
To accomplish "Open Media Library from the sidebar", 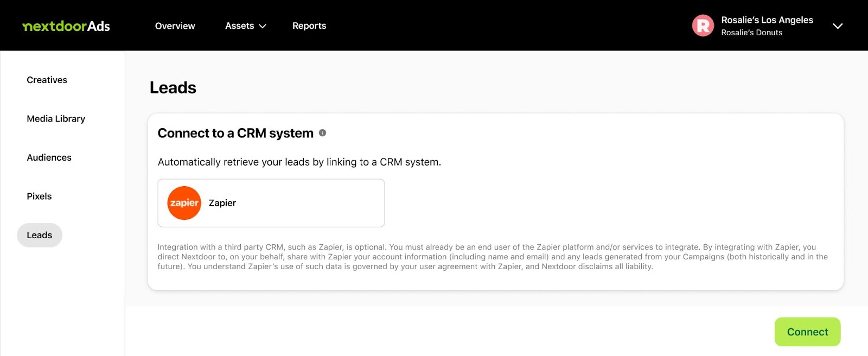I will (x=56, y=119).
